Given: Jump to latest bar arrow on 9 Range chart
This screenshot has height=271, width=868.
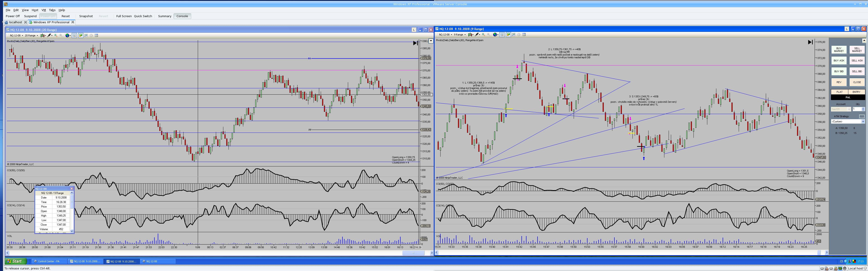Looking at the screenshot, I should (810, 42).
